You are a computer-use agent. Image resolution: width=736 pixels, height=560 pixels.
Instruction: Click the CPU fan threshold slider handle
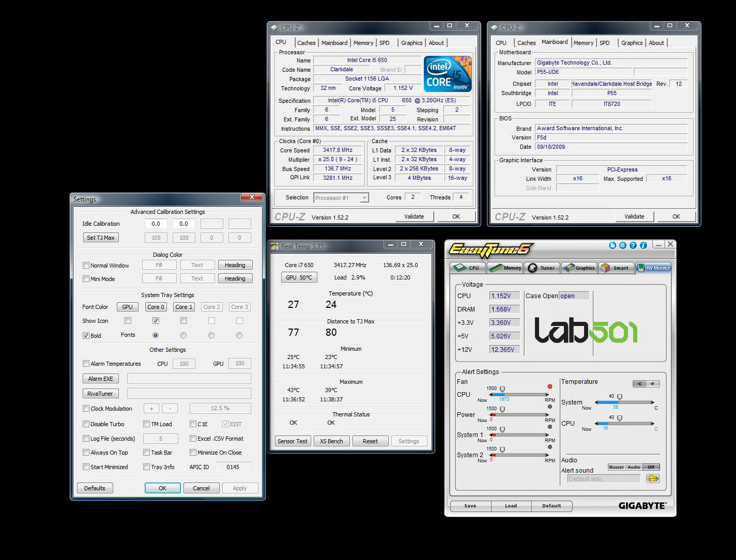tap(502, 390)
